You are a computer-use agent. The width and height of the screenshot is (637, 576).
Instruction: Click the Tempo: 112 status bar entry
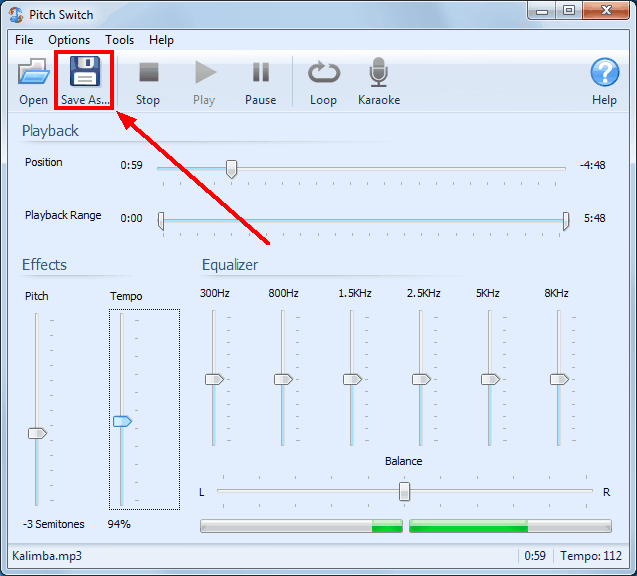(591, 556)
